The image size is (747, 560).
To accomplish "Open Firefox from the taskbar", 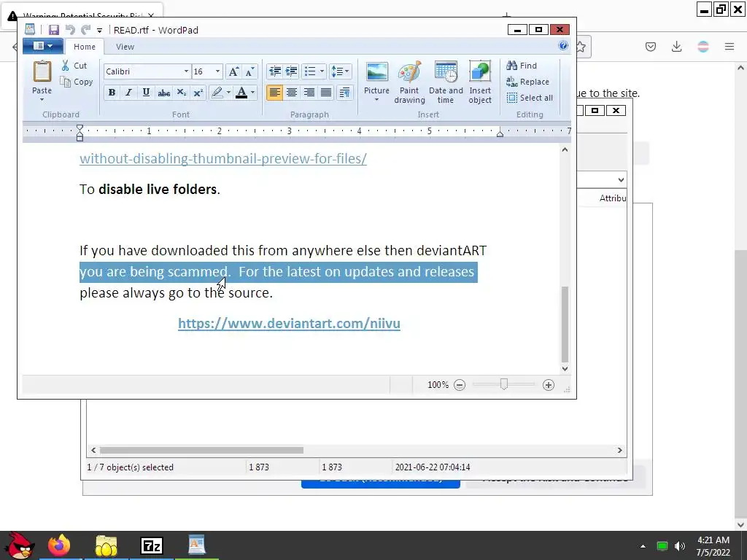I will pyautogui.click(x=59, y=545).
